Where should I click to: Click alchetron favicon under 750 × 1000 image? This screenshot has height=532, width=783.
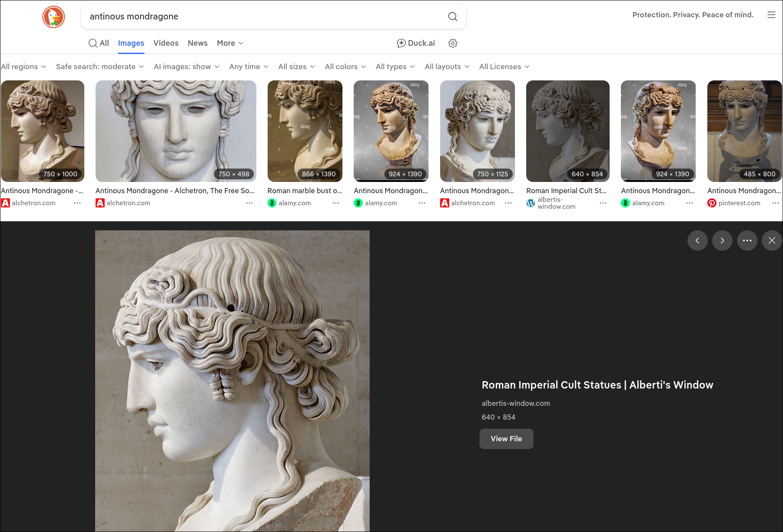click(5, 203)
